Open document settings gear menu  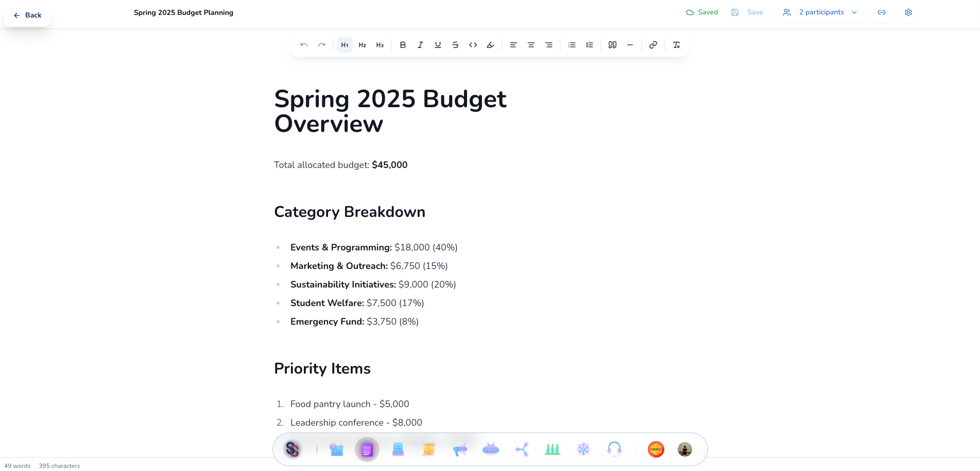click(908, 12)
